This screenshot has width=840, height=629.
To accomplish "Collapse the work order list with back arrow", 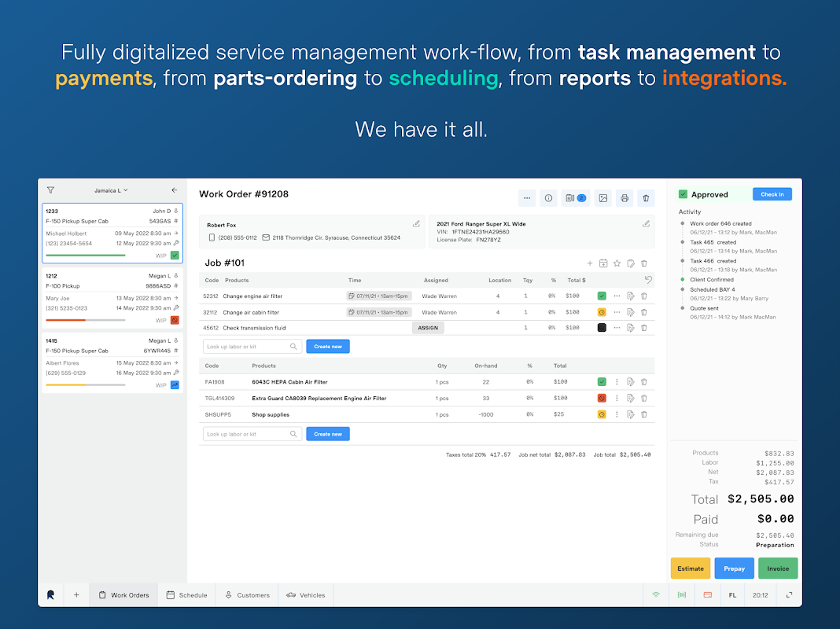I will tap(174, 190).
